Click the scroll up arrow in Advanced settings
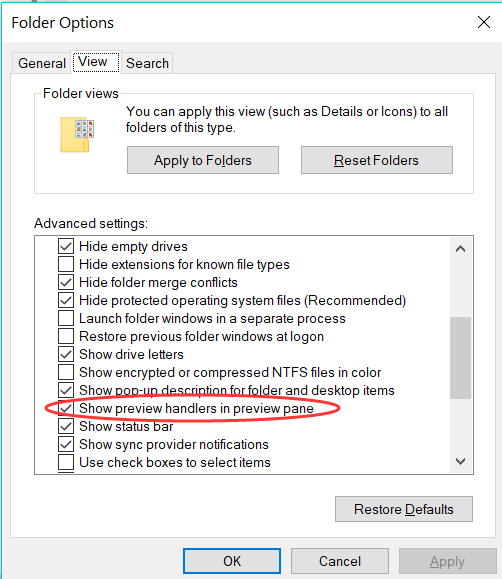Screen dimensions: 502x579 460,249
